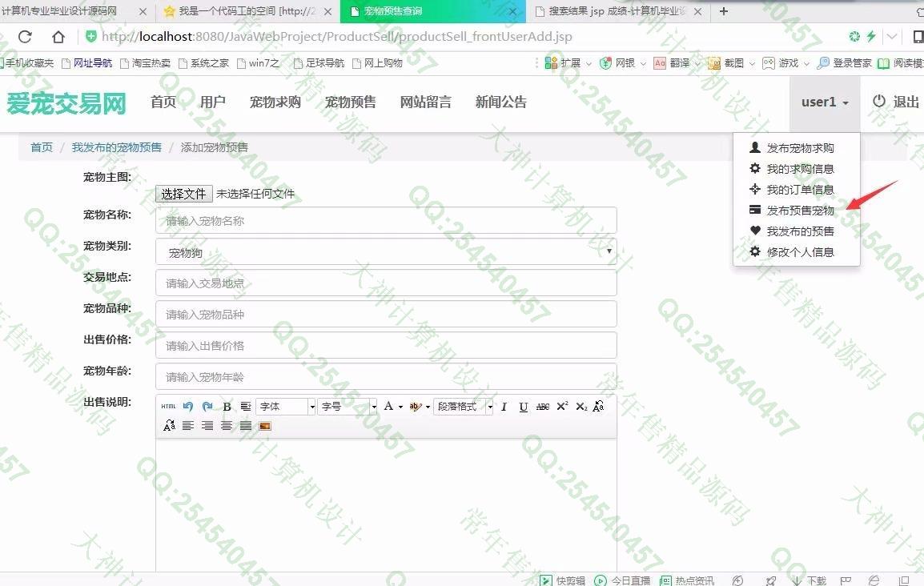Open the 字体 font dropdown

pyautogui.click(x=286, y=407)
